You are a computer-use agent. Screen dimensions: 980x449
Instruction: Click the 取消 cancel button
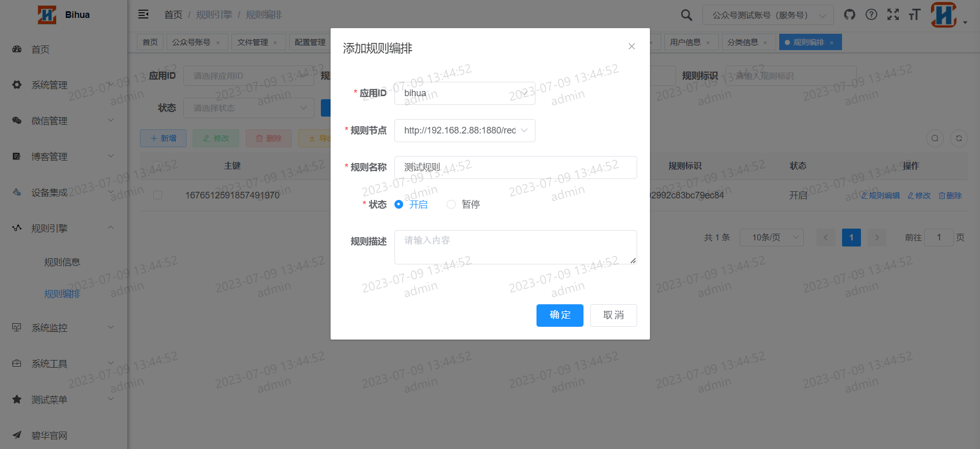[613, 315]
